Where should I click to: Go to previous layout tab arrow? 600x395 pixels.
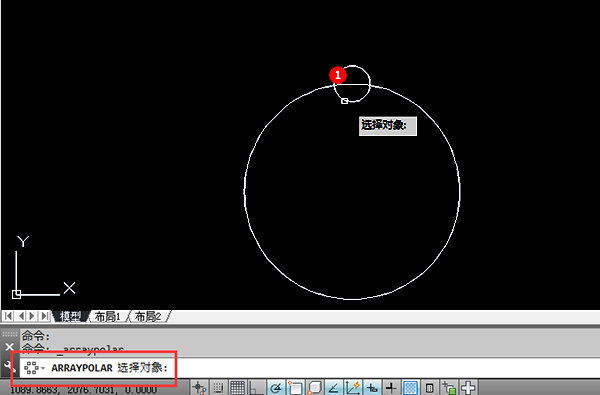coord(21,316)
